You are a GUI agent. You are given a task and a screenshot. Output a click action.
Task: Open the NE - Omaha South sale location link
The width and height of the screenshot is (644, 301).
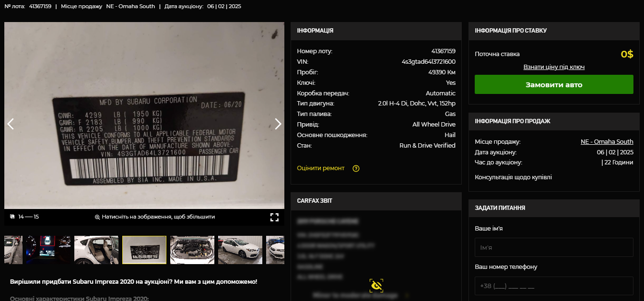tap(607, 142)
